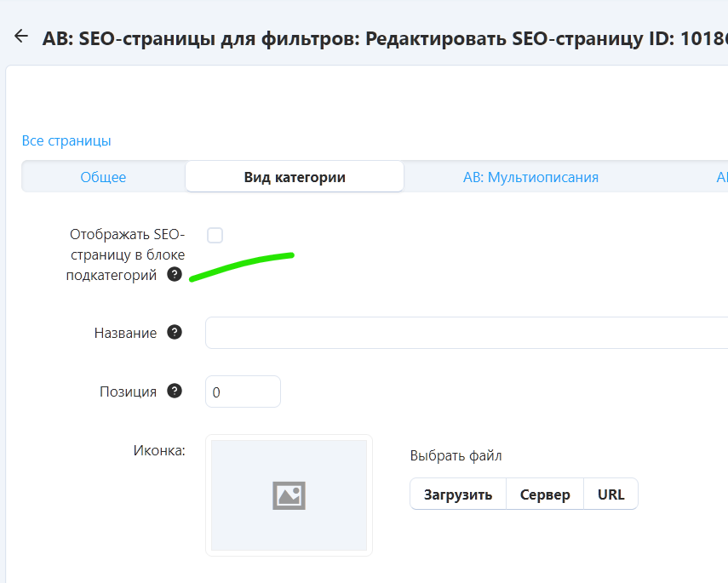Select the Вид категории tab
728x583 pixels.
295,177
